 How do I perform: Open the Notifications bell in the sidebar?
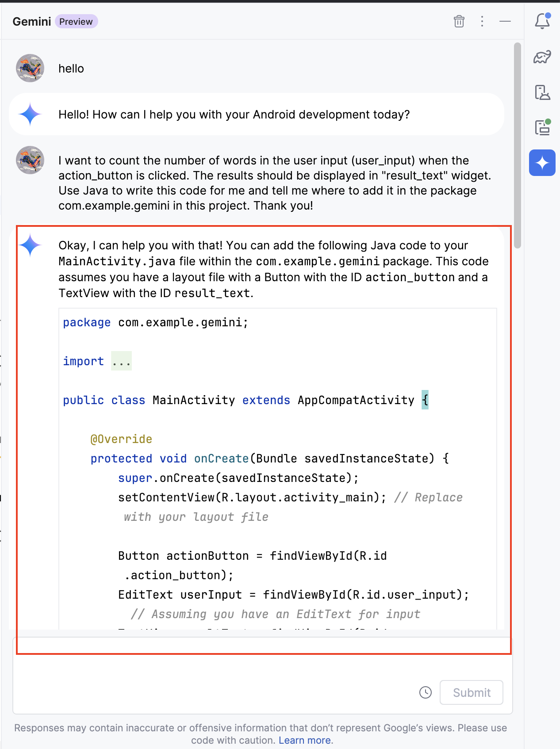click(x=542, y=21)
